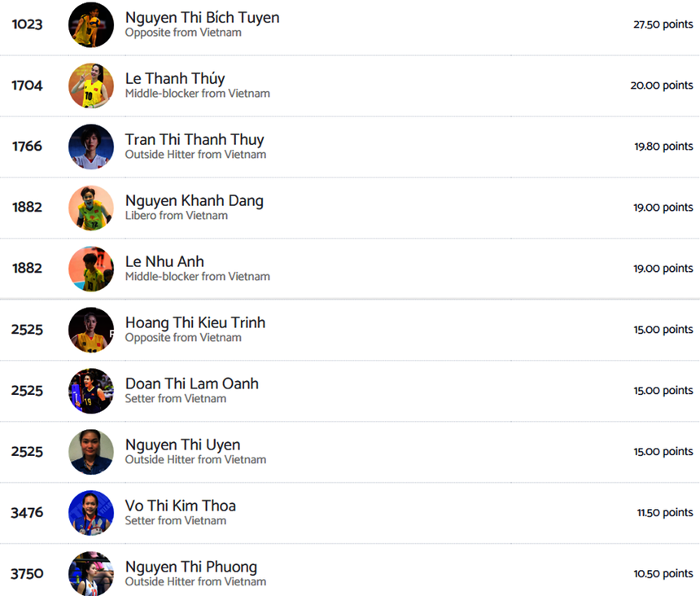The height and width of the screenshot is (596, 700).
Task: Open Tran Thi Thanh Thuy's name link
Action: click(195, 139)
